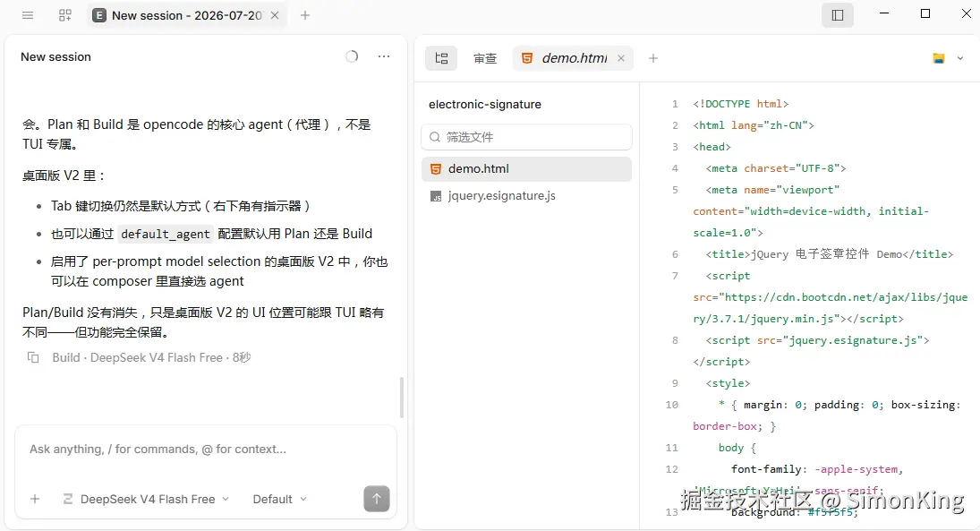This screenshot has height=531, width=980.
Task: Click the search magnifier icon in filter box
Action: 435,137
